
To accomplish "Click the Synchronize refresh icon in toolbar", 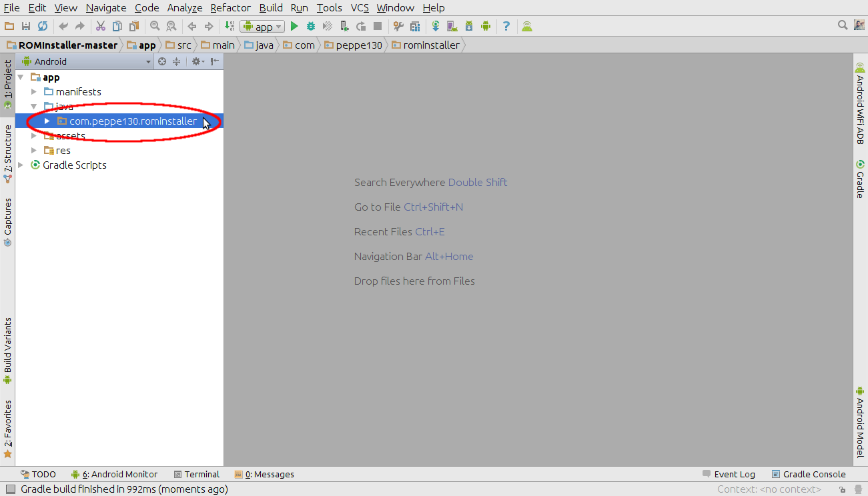I will [x=43, y=27].
